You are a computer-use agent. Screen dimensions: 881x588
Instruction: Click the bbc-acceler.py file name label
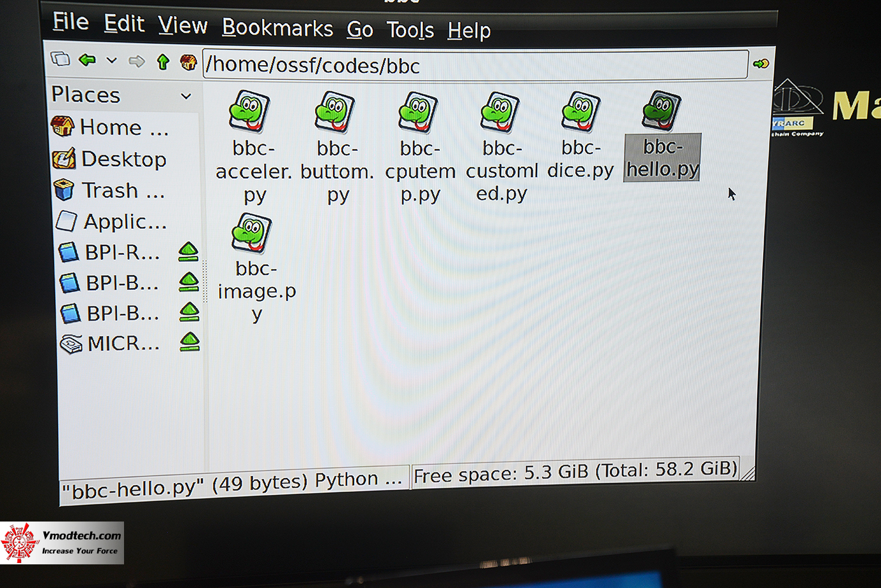click(x=254, y=171)
